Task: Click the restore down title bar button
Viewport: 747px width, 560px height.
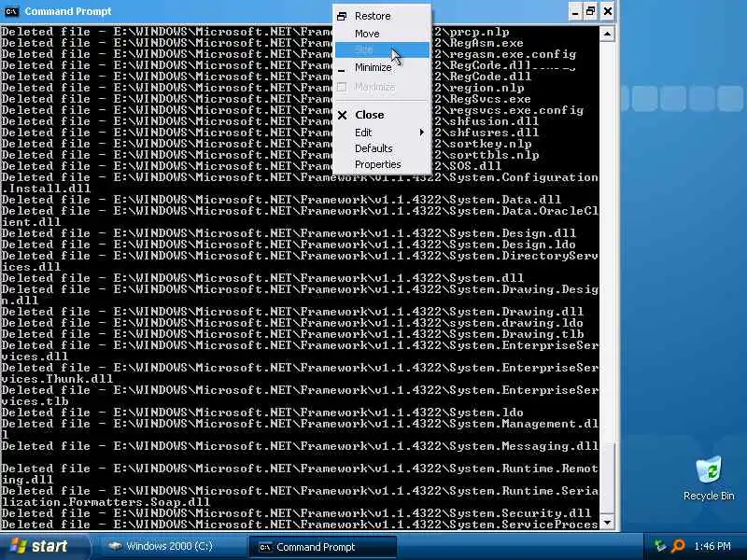Action: (x=591, y=11)
